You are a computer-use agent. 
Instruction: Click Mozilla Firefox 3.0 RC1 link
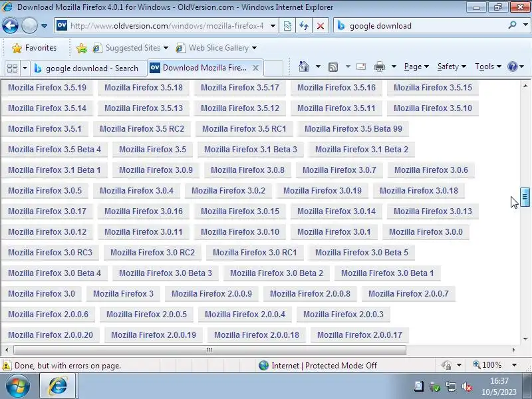(255, 253)
